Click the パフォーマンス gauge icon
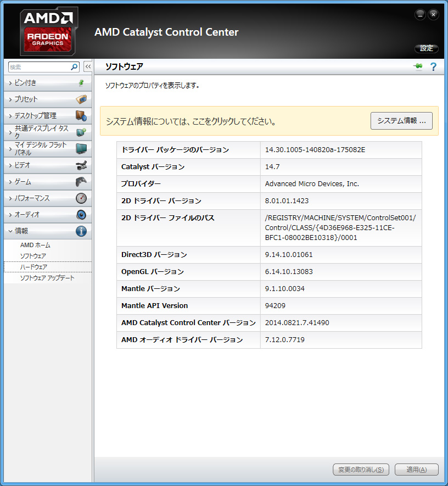Image resolution: width=448 pixels, height=486 pixels. [81, 198]
